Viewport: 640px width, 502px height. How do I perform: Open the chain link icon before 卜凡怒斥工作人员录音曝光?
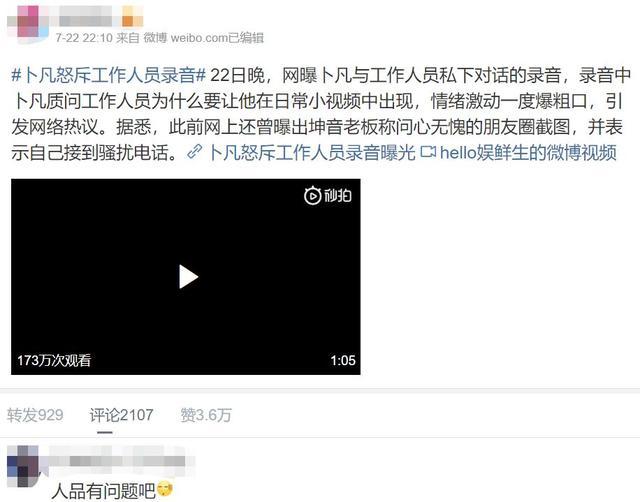tap(194, 152)
